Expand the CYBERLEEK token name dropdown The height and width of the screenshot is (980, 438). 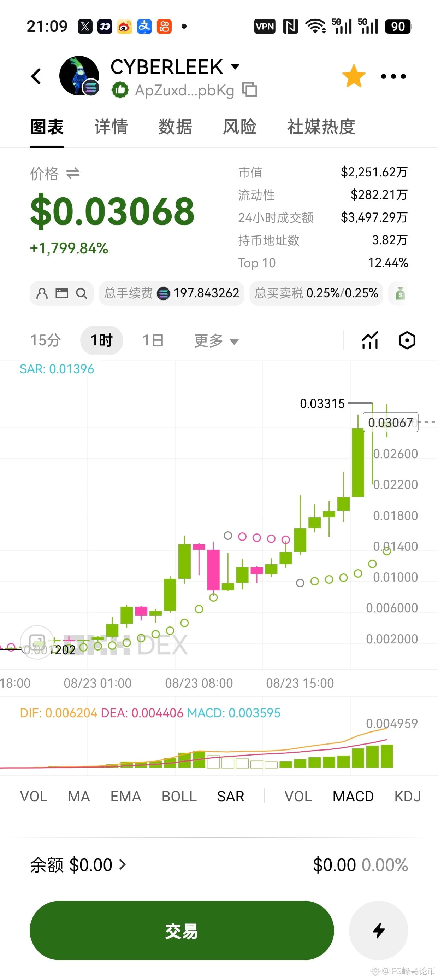tap(235, 66)
